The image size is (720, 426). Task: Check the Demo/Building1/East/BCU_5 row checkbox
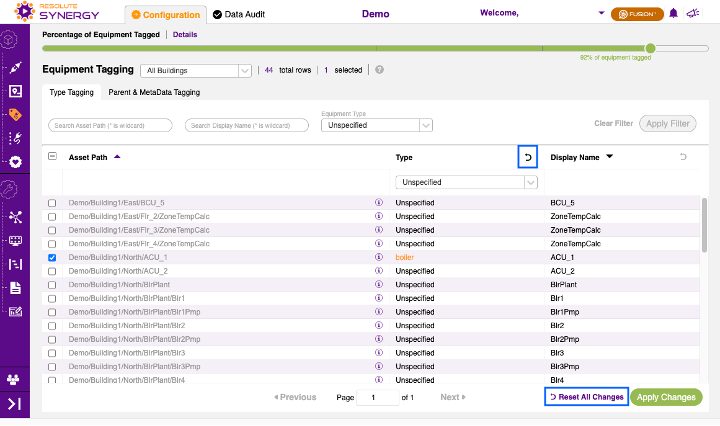point(53,203)
